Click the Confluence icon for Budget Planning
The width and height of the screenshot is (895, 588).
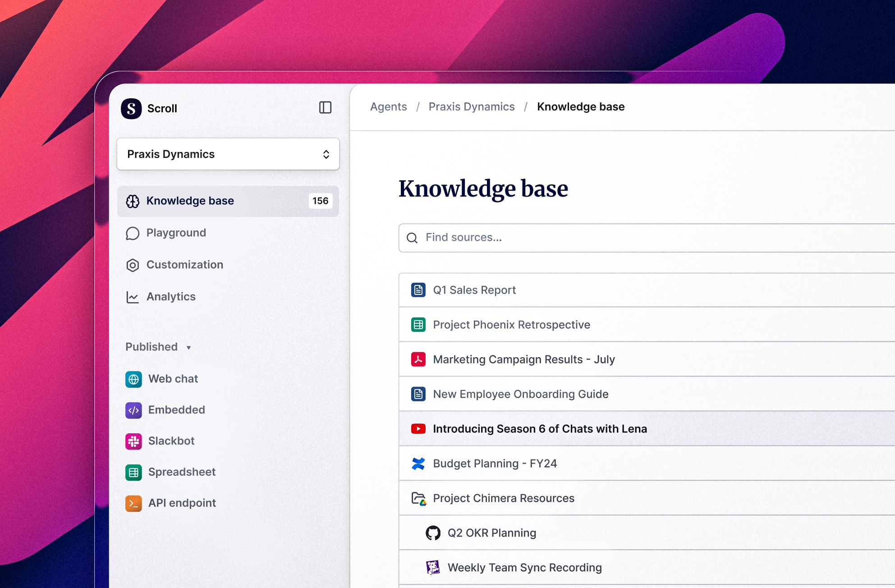(418, 464)
